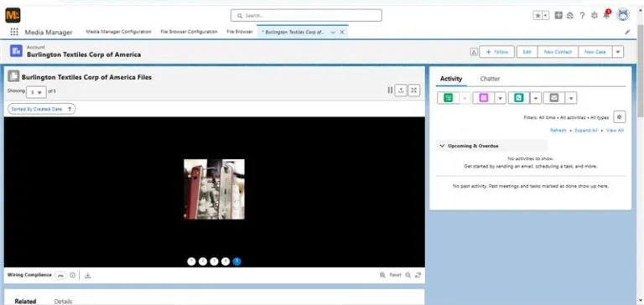Click the Files panel document icon
Viewport: 644px width, 305px height.
coord(13,76)
